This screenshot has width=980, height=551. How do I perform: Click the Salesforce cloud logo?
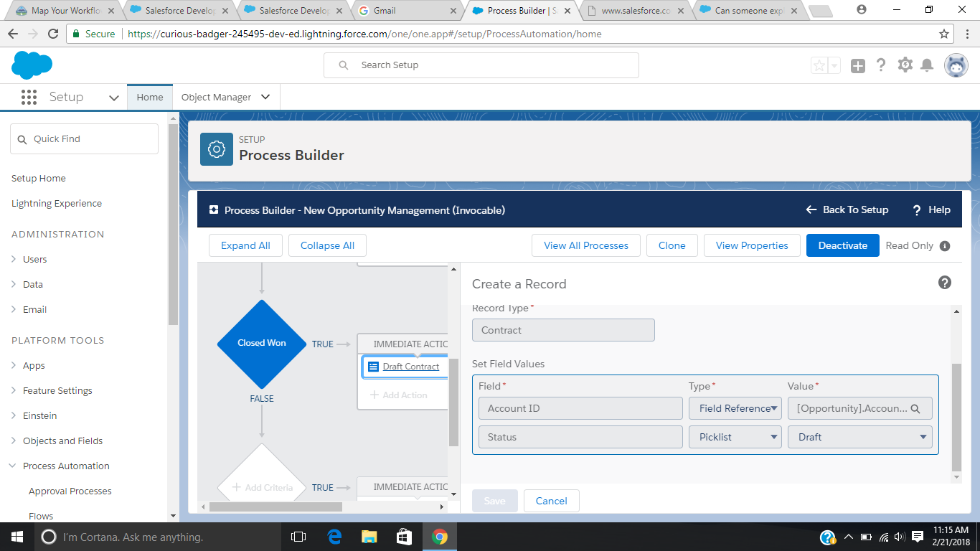pos(32,65)
